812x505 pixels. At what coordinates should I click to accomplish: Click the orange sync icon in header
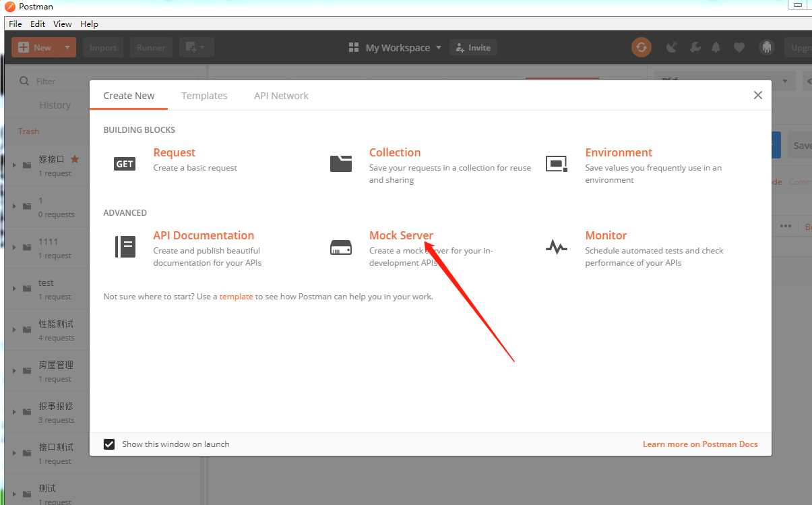click(x=642, y=47)
